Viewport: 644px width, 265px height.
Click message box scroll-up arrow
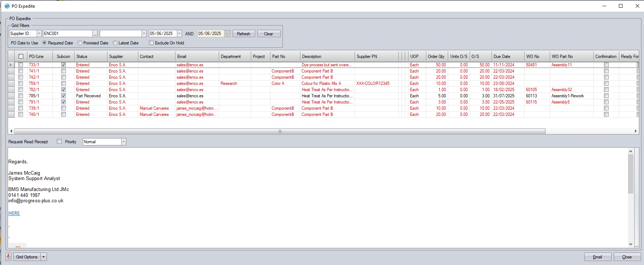pos(631,151)
